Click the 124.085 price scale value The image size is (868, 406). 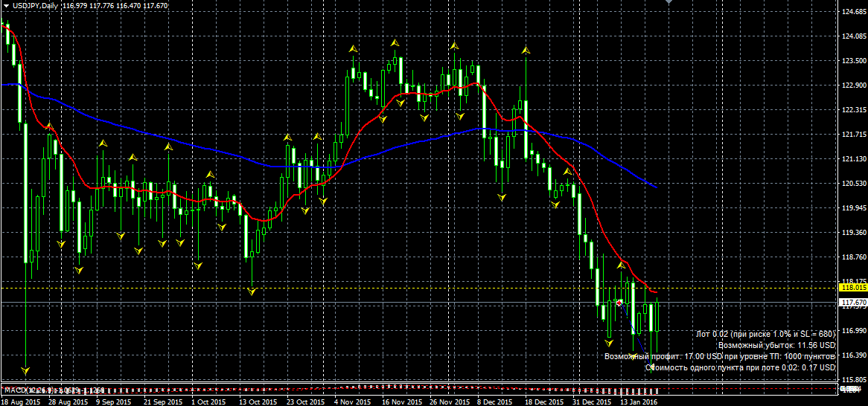pyautogui.click(x=853, y=36)
